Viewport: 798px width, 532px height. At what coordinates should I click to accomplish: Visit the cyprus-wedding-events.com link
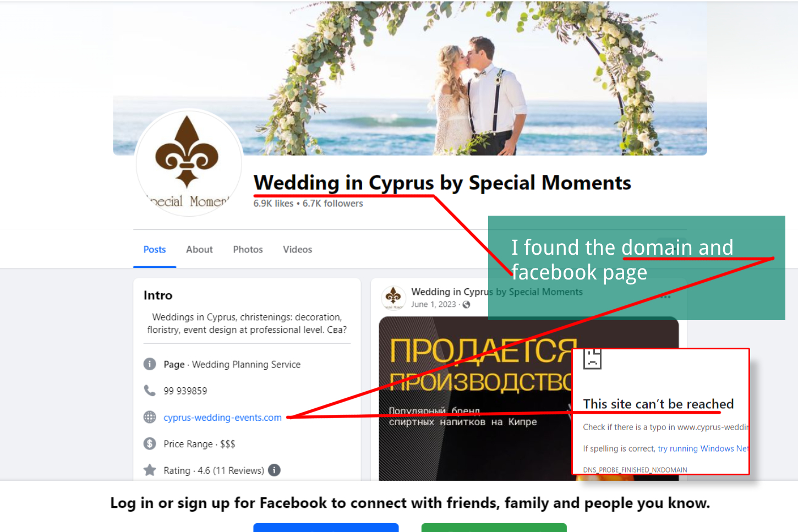(222, 418)
